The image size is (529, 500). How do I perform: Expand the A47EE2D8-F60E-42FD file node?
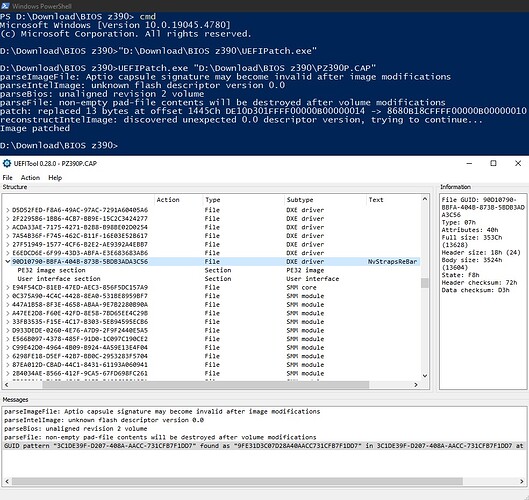(8, 313)
